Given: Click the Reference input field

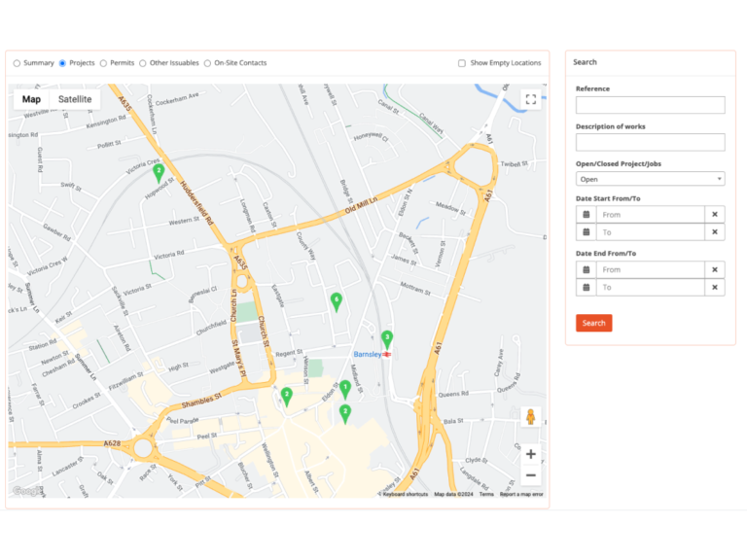Looking at the screenshot, I should [651, 105].
